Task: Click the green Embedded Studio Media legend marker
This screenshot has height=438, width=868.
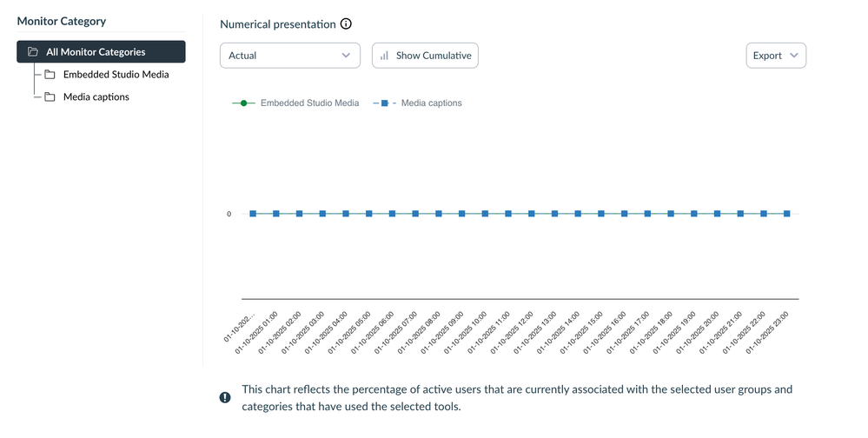Action: 244,103
